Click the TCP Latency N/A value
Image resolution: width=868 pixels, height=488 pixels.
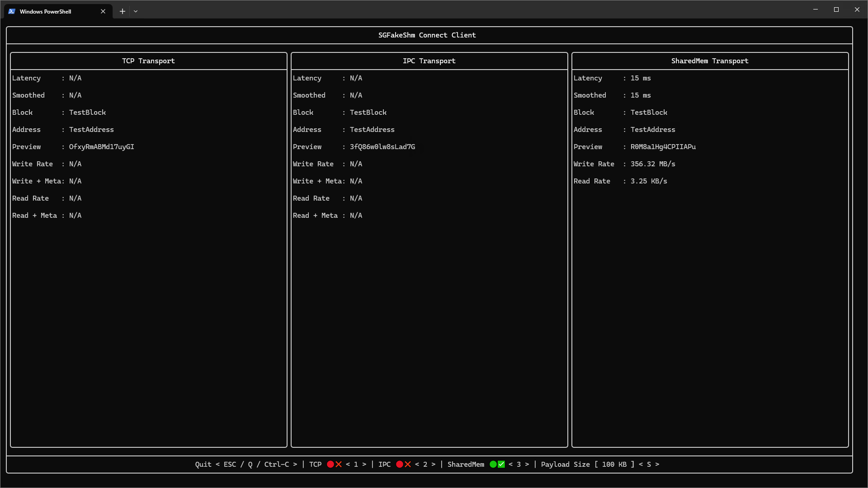(75, 78)
